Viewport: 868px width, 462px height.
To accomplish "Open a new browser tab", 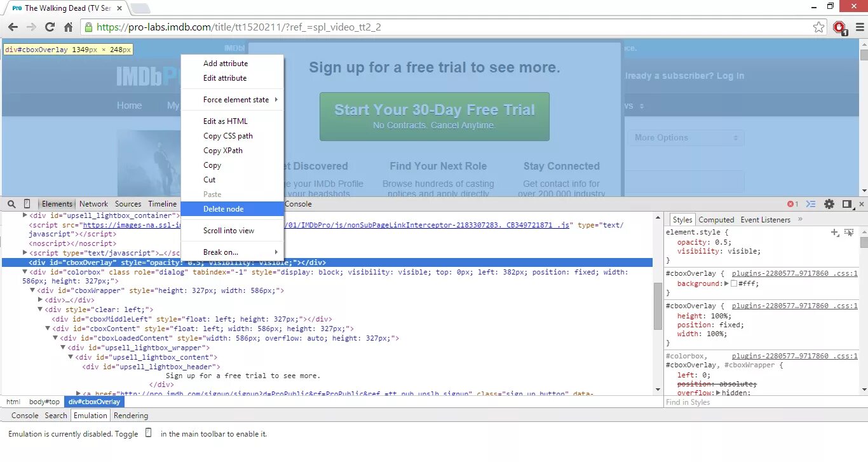I will click(140, 8).
